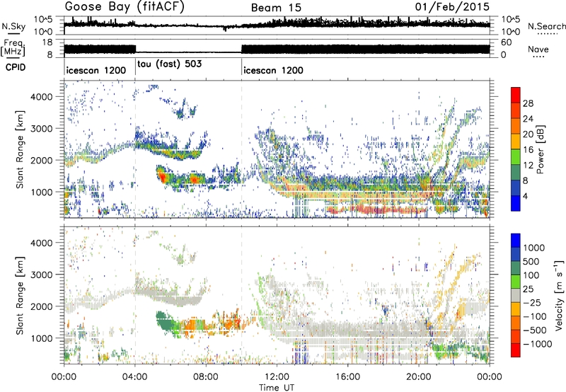Click the 'Power [dB]' colorbar label
Screen dimensions: 566x392
[x=540, y=149]
